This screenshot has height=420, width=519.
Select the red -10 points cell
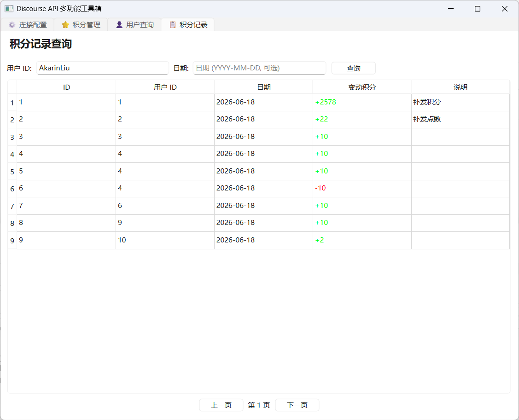(x=362, y=189)
